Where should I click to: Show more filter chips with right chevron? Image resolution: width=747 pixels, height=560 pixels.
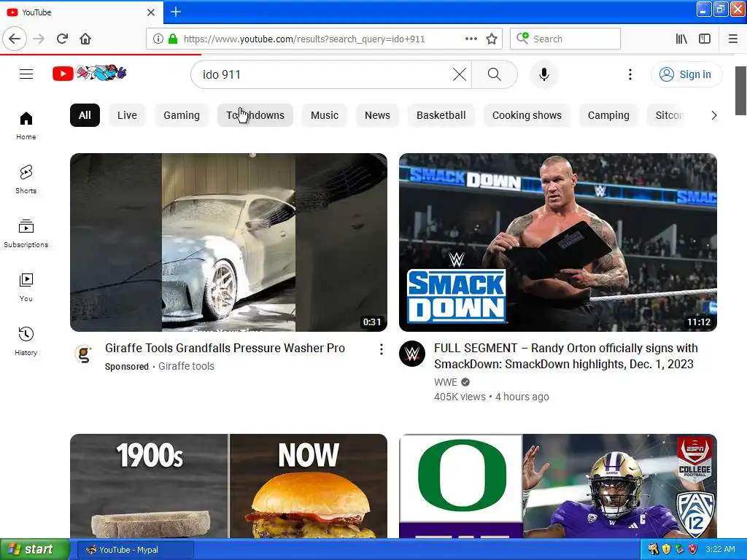pos(713,115)
